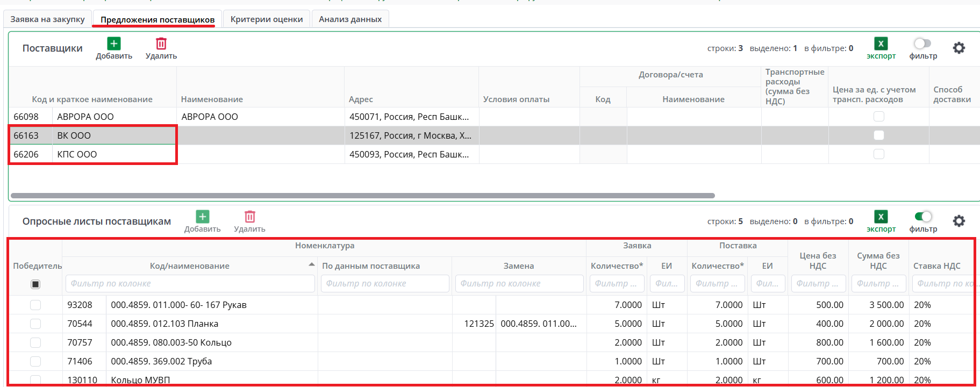Click the Add icon in Опросные листы panel

click(x=202, y=217)
